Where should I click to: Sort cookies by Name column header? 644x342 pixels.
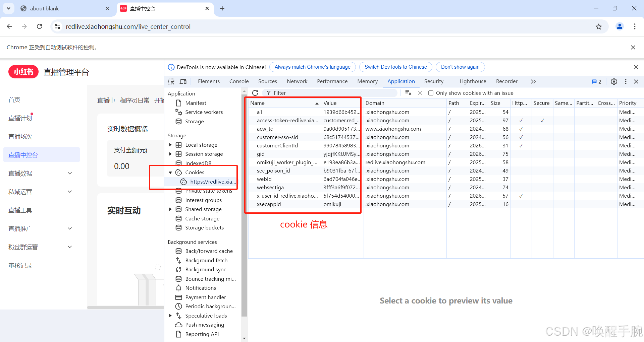tap(284, 103)
